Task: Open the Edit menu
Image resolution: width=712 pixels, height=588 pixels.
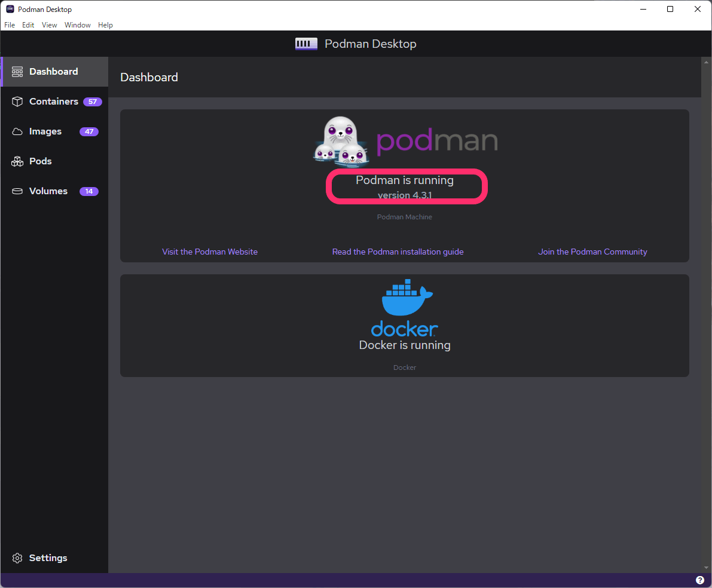Action: click(28, 25)
